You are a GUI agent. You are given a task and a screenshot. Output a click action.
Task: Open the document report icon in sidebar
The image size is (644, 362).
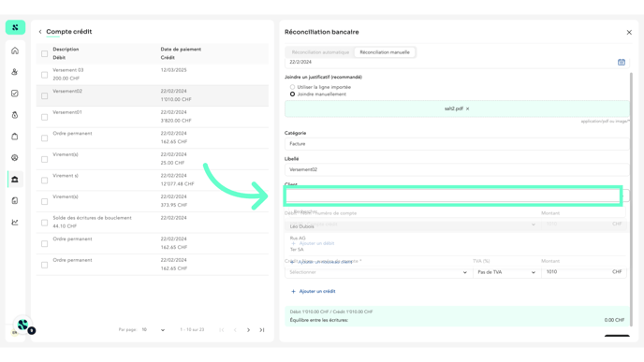click(15, 201)
